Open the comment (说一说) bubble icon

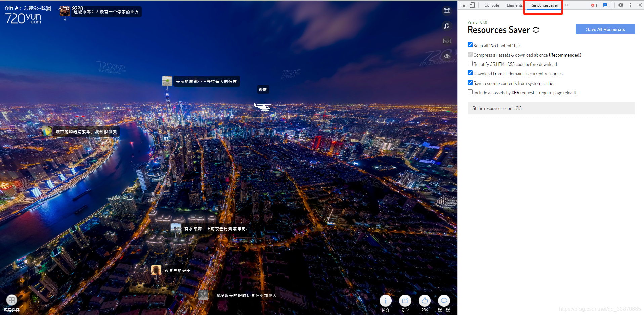444,301
